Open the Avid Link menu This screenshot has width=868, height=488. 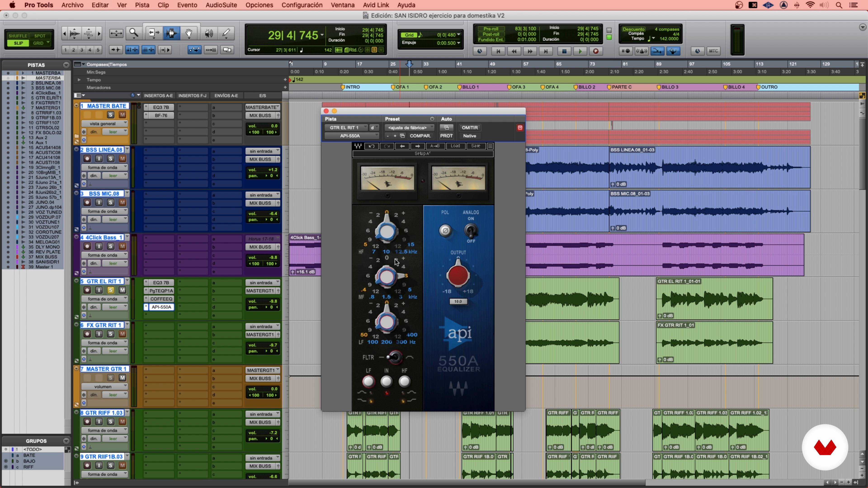click(x=376, y=5)
